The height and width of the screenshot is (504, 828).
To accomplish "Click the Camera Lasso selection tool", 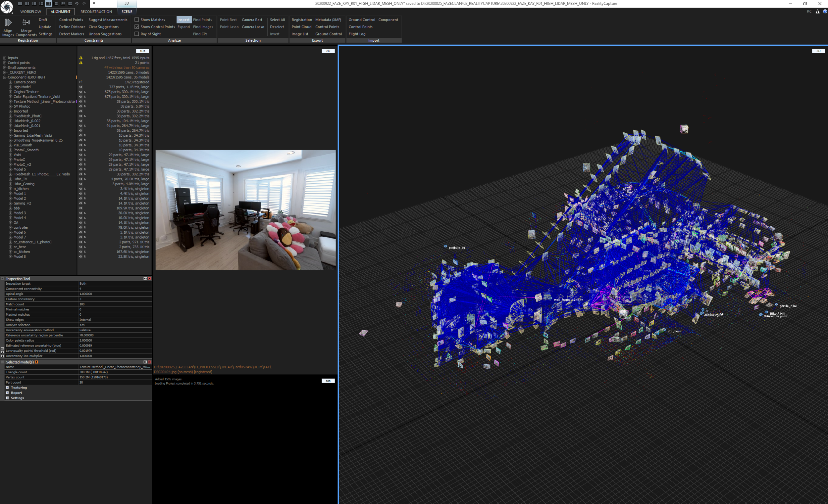I will [x=252, y=26].
